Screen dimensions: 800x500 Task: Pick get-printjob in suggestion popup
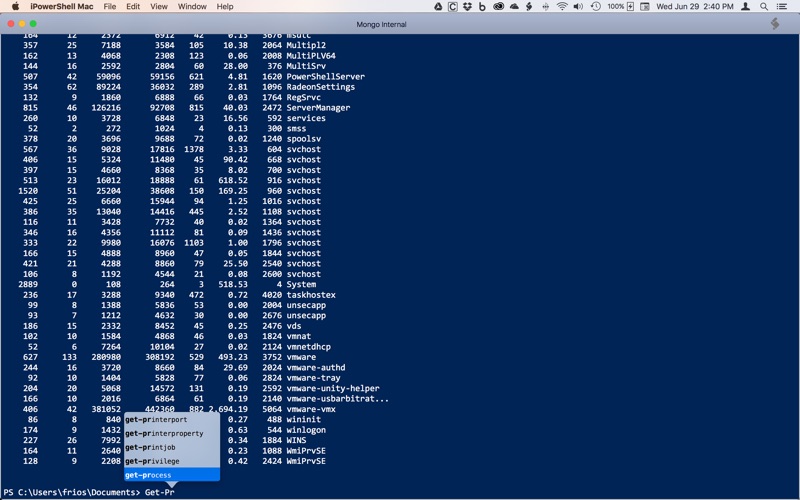[170, 447]
